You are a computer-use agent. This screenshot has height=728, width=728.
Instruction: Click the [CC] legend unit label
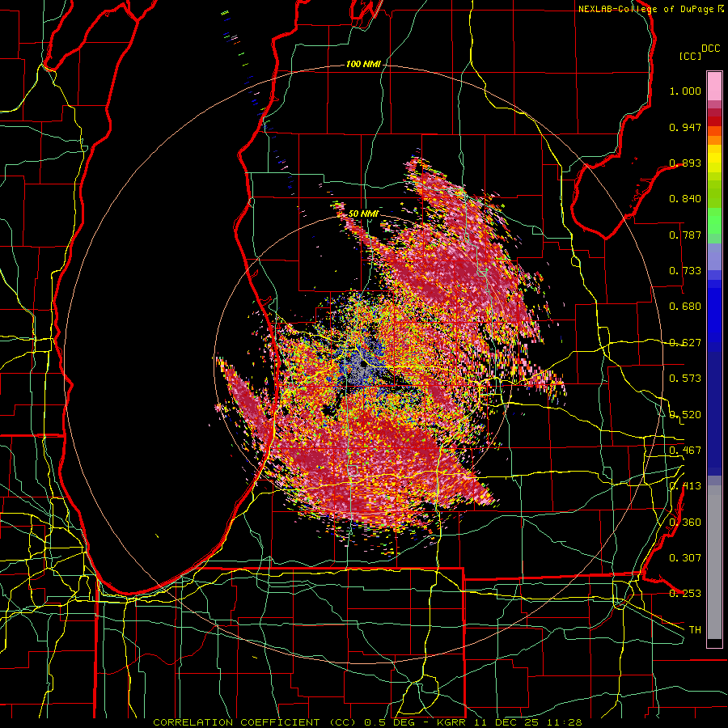690,56
